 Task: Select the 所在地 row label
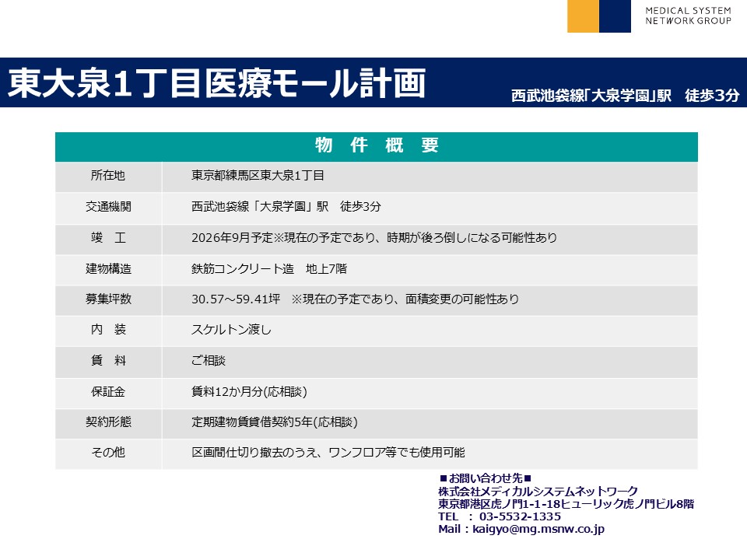click(108, 177)
